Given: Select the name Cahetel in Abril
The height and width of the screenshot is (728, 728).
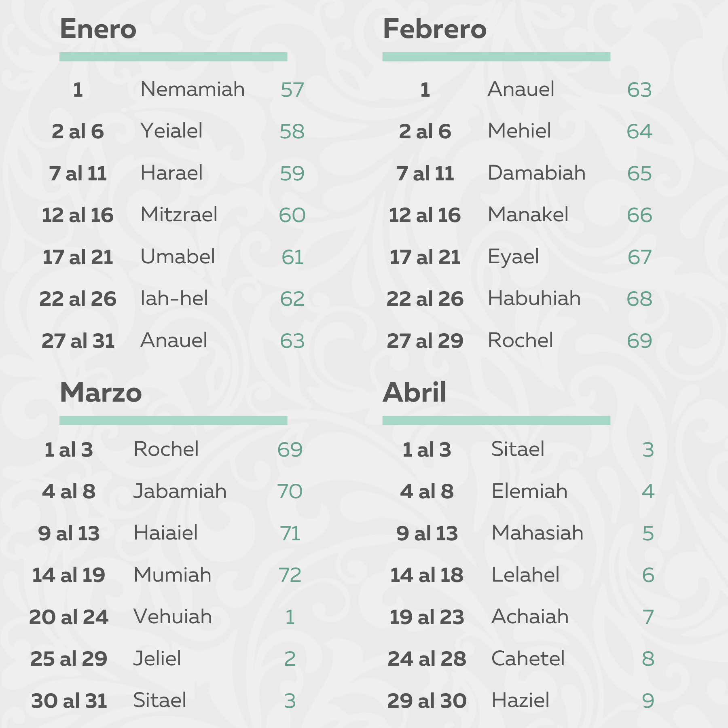Looking at the screenshot, I should [x=528, y=658].
